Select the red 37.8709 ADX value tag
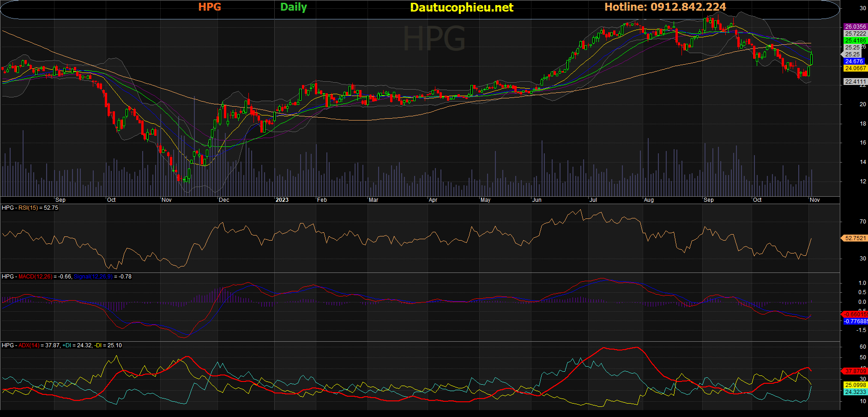Screen dimensions: 868x417 pos(855,371)
